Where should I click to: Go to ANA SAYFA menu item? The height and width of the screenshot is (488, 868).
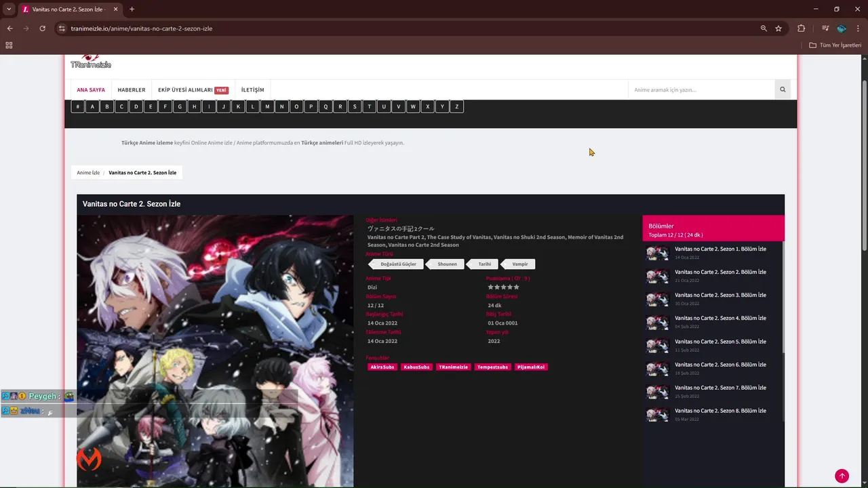[91, 89]
